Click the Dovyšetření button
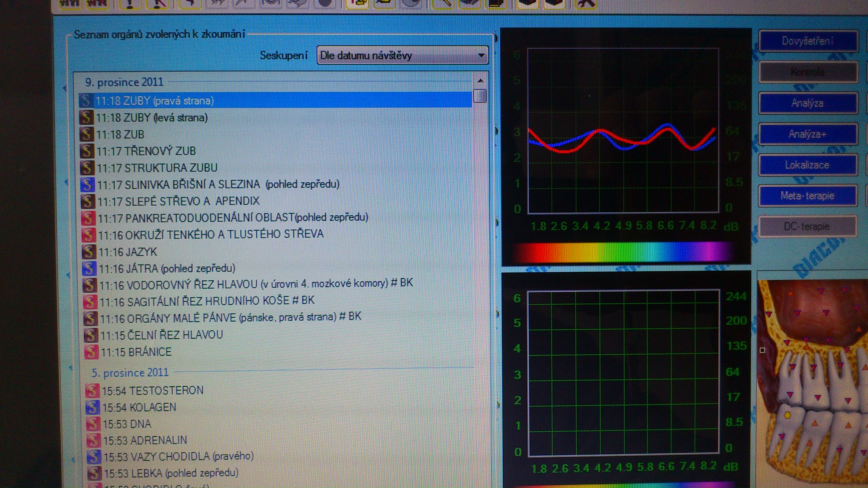The image size is (868, 488). [x=807, y=41]
